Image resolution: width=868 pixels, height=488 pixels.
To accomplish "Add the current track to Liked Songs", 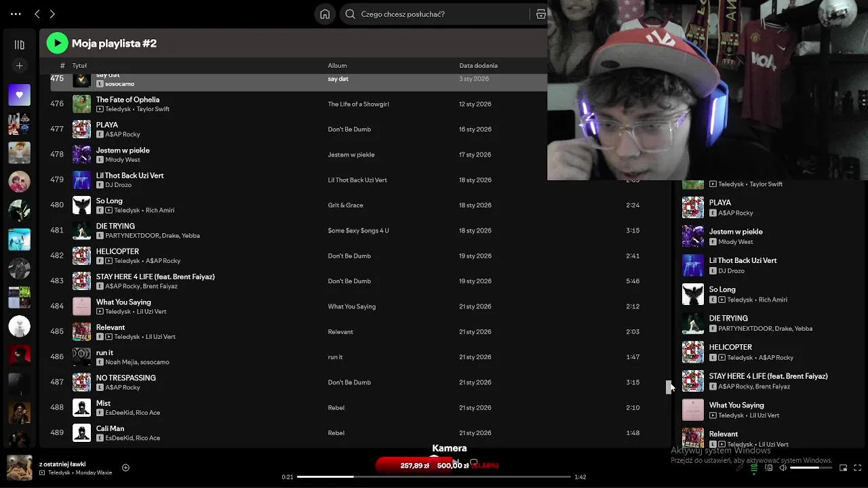I will (125, 468).
